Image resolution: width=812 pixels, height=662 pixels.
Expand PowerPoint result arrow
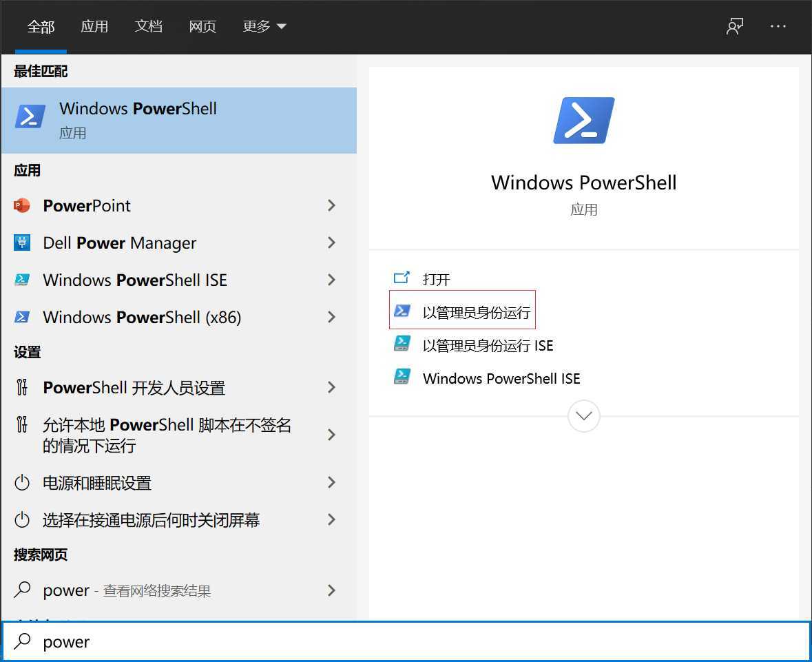click(331, 206)
